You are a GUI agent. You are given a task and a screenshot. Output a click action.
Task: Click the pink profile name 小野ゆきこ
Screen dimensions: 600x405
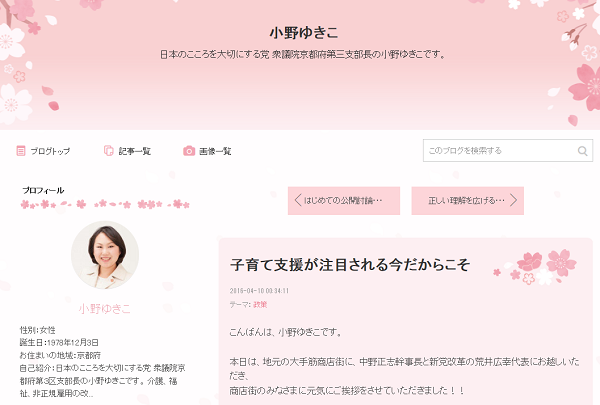tap(104, 309)
